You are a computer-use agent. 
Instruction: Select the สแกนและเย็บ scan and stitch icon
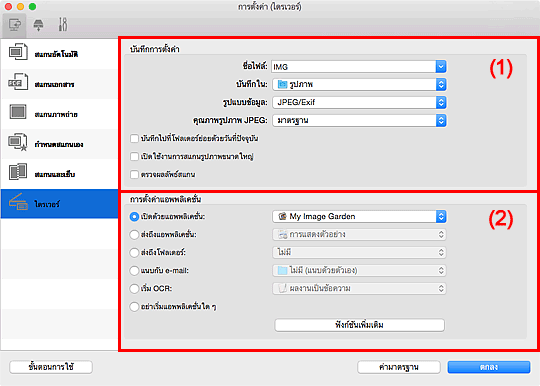[18, 172]
